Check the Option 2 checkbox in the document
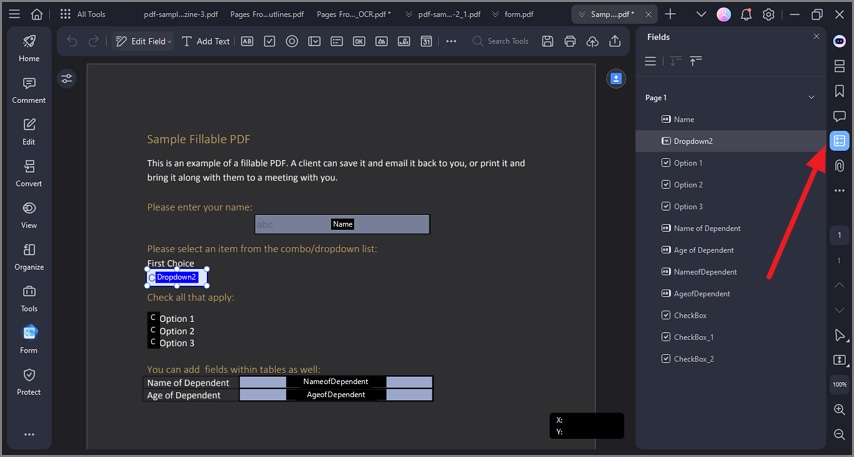Image resolution: width=854 pixels, height=457 pixels. tap(153, 330)
